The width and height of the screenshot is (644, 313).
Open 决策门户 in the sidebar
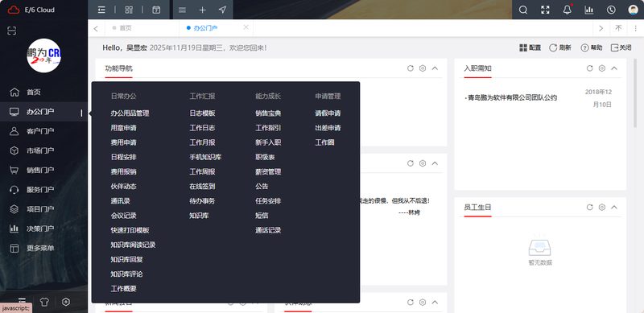40,229
